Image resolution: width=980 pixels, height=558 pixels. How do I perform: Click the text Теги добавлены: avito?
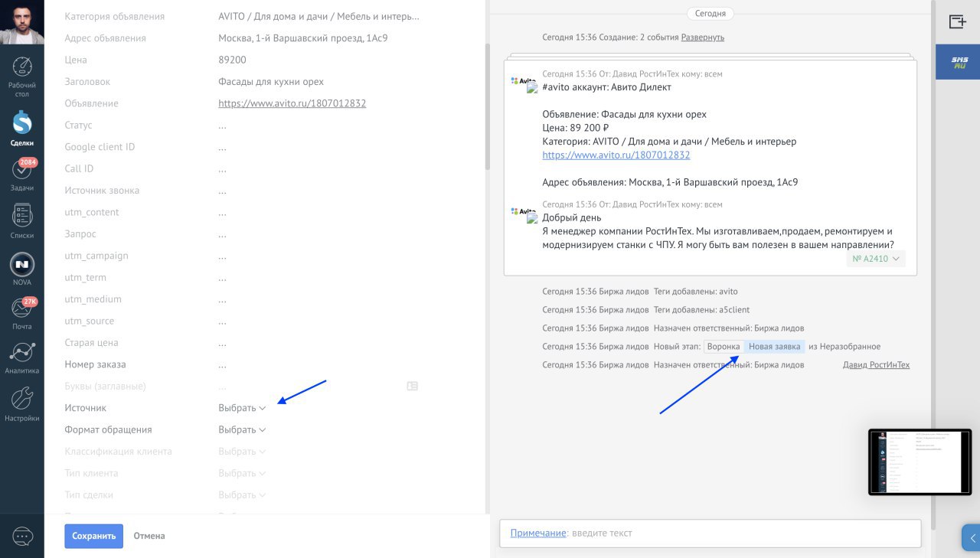[695, 292]
